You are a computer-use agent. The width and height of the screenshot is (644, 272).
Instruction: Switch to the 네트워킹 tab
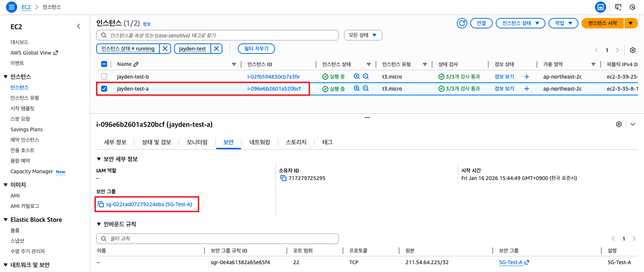tap(260, 142)
